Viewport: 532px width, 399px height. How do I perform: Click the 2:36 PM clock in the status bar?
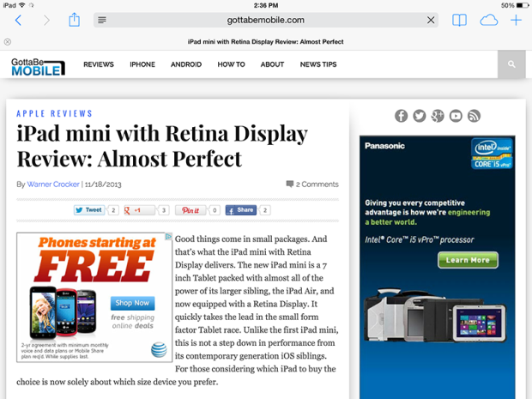point(266,5)
